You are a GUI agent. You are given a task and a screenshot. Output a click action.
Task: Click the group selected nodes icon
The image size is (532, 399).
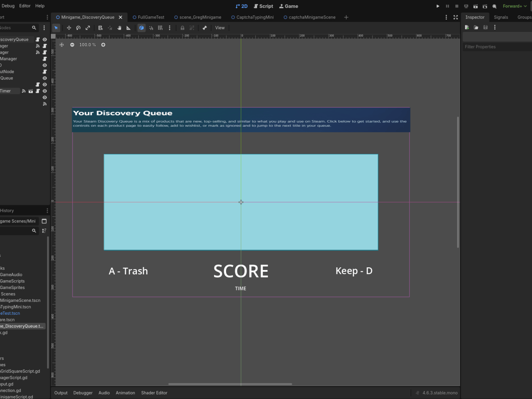coord(192,27)
